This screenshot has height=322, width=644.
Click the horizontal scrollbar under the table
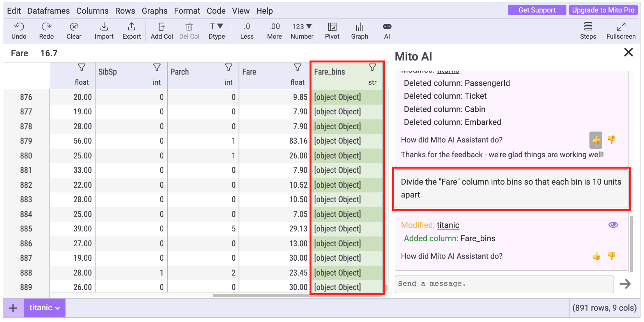coord(296,295)
